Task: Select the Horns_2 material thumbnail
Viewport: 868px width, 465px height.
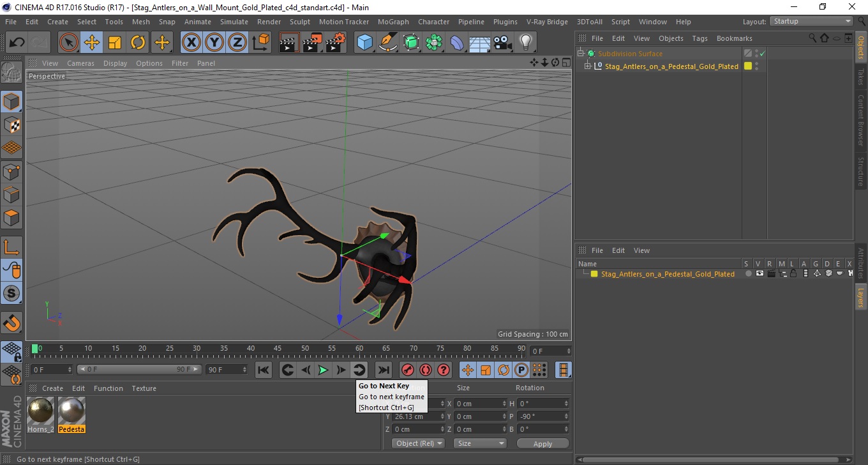Action: (41, 415)
